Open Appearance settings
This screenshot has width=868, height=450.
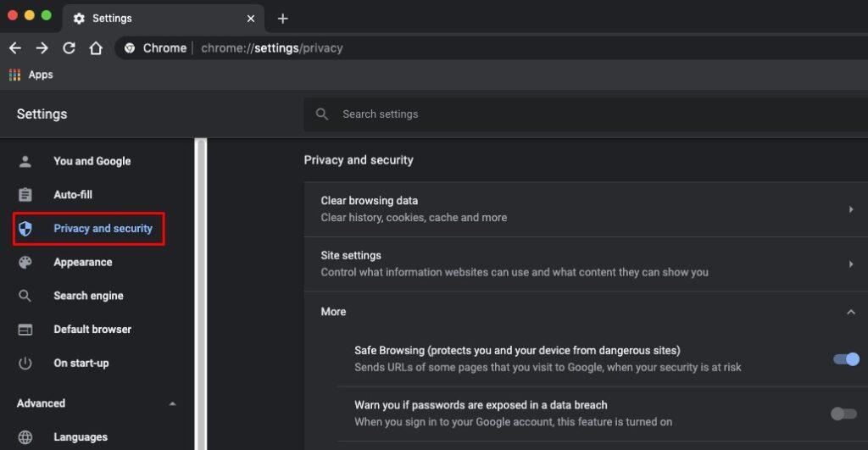coord(82,263)
